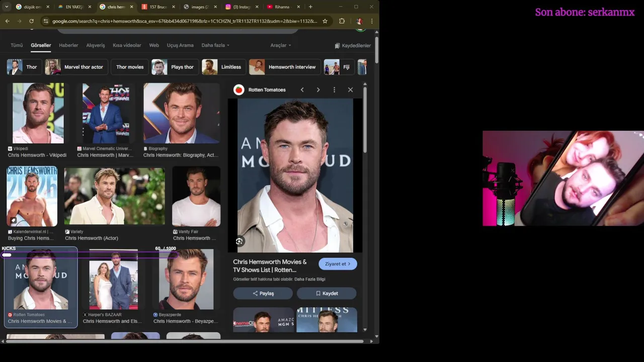Share the image with Paylaş

(x=263, y=293)
